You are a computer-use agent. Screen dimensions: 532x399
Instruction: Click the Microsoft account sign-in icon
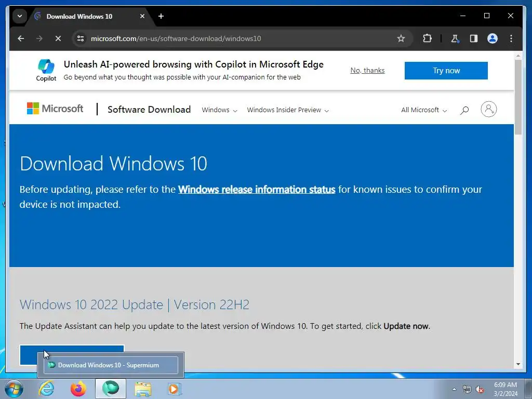tap(488, 109)
